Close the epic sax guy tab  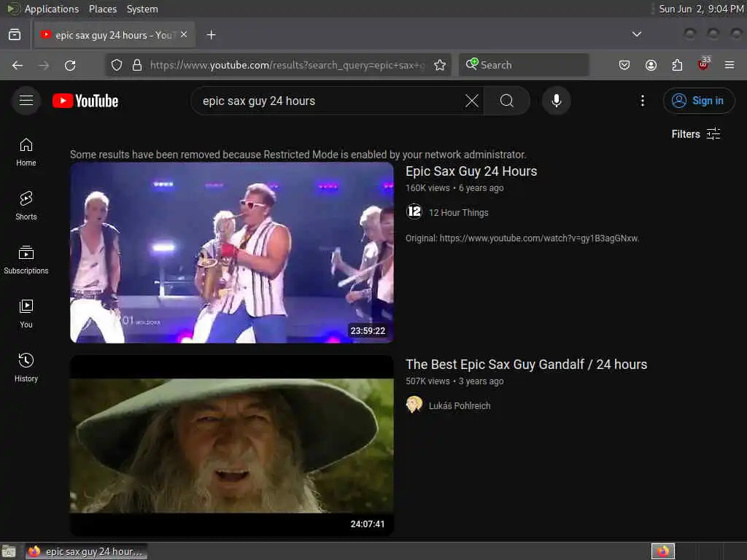pyautogui.click(x=184, y=35)
